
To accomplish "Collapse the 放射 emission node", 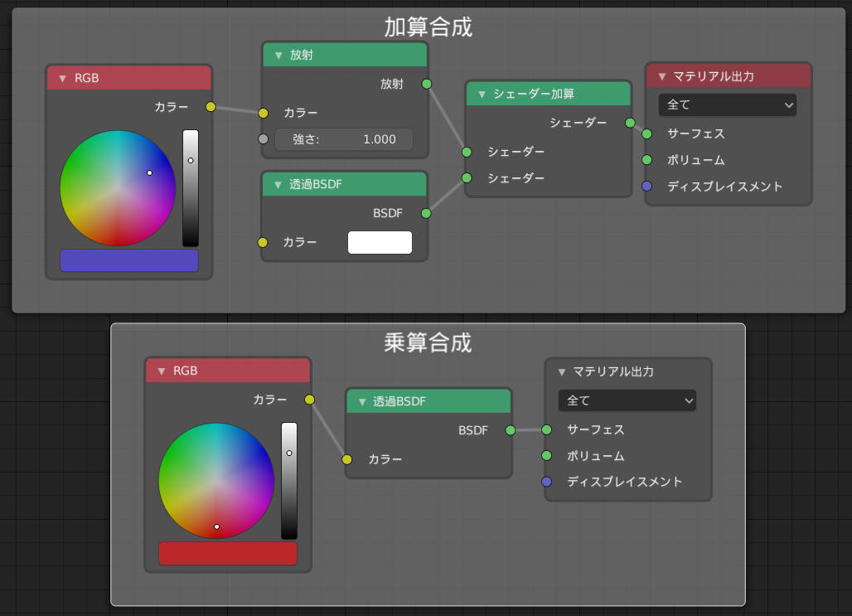I will click(278, 56).
